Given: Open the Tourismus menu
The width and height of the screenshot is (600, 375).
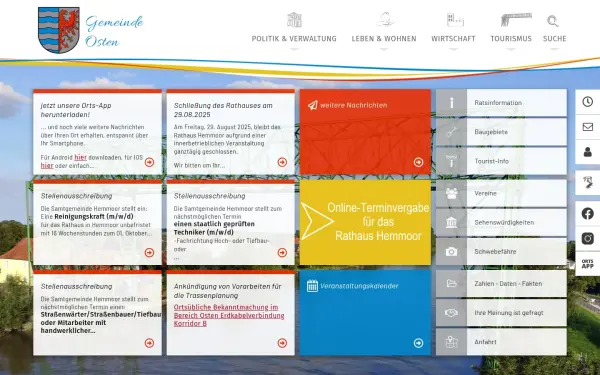Looking at the screenshot, I should [x=511, y=39].
